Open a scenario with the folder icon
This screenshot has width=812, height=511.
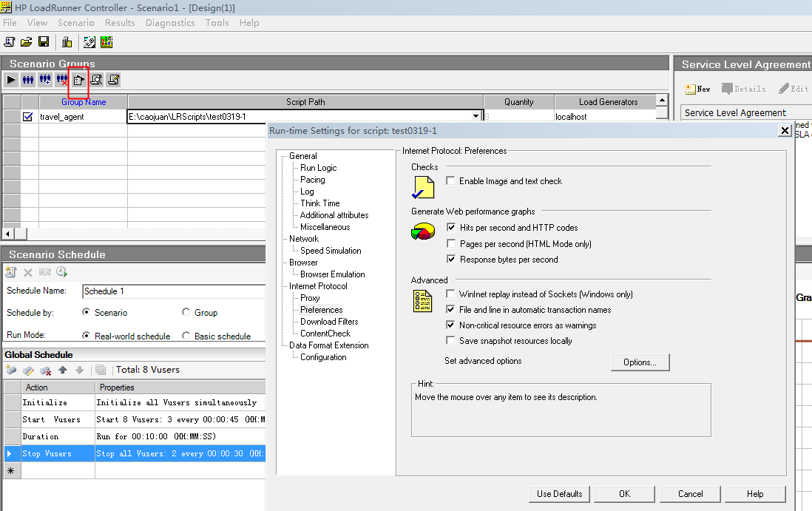coord(27,42)
